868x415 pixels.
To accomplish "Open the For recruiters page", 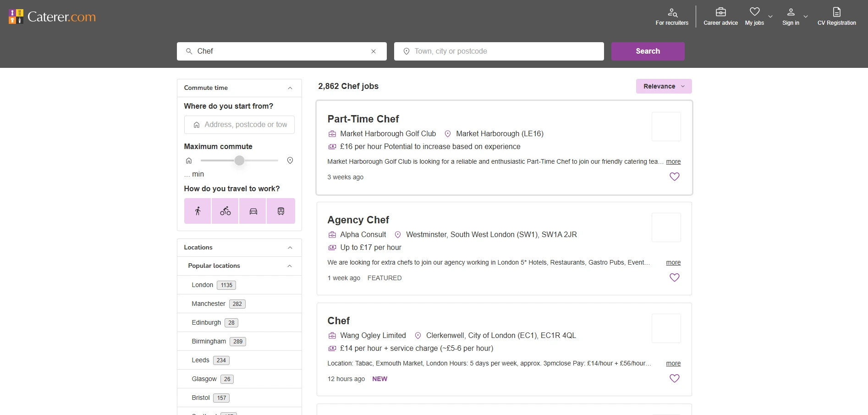I will (x=672, y=17).
